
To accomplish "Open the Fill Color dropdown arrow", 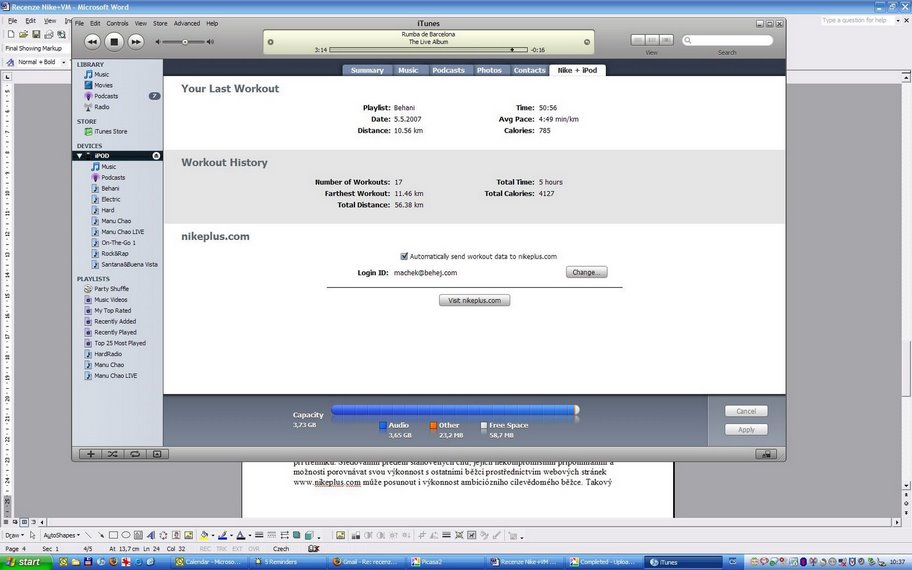I will coord(212,536).
